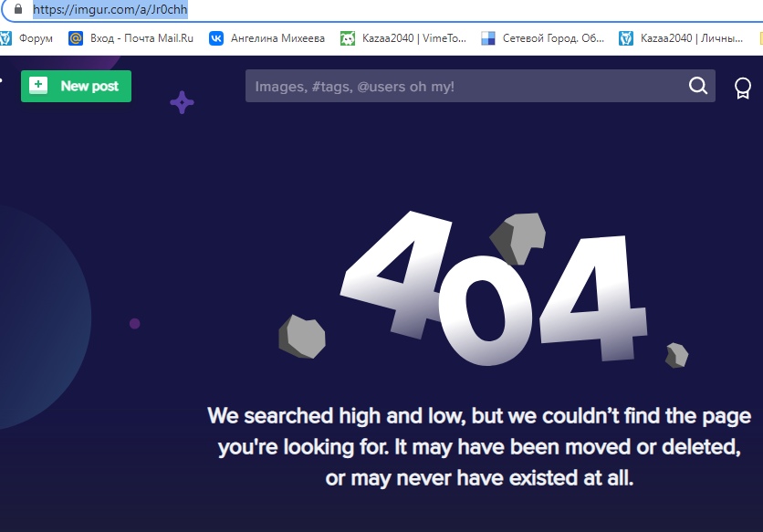The height and width of the screenshot is (532, 763).
Task: Click the purple four-pointed star decoration
Action: pyautogui.click(x=182, y=102)
